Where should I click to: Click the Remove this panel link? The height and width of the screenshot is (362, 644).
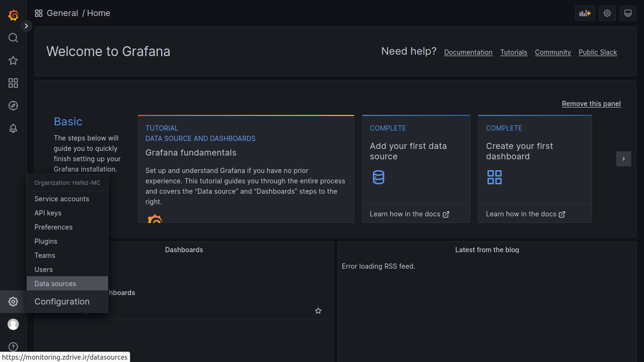click(591, 104)
